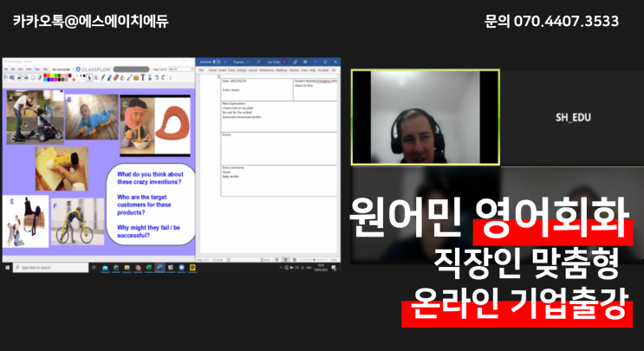644x351 pixels.
Task: Open Word from the taskbar
Action: coord(159,267)
